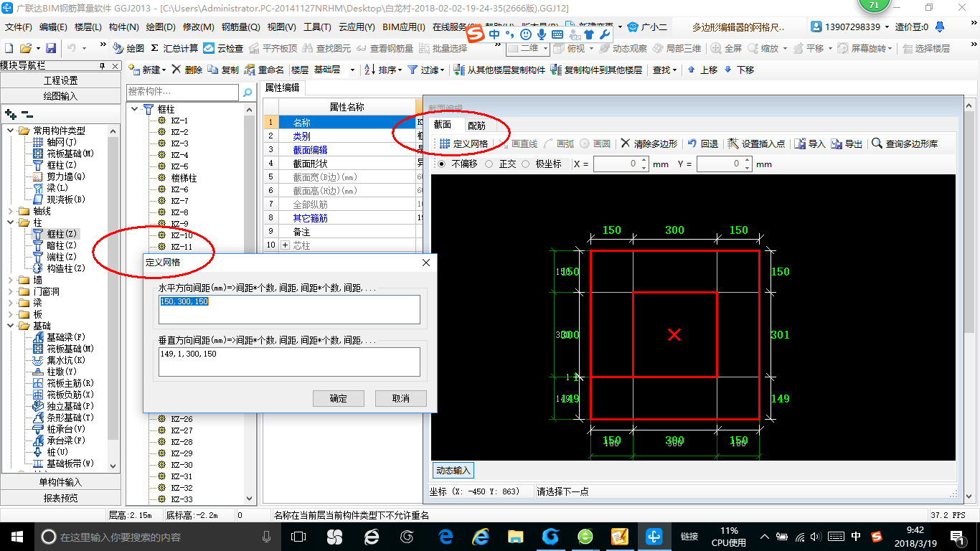This screenshot has height=551, width=980.
Task: Click search magnifier beside 搜索构件
Action: [x=247, y=93]
